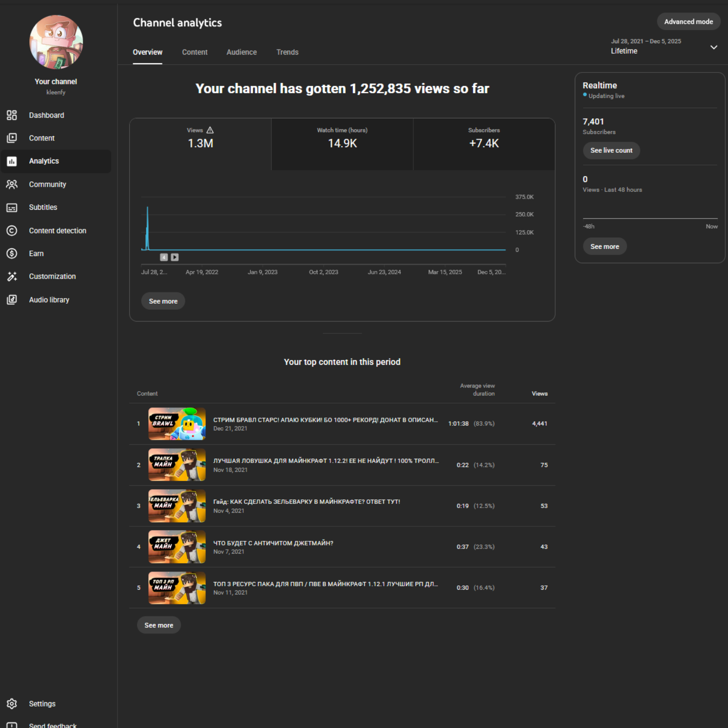Switch to the Trends tab
The height and width of the screenshot is (728, 728).
coord(287,52)
